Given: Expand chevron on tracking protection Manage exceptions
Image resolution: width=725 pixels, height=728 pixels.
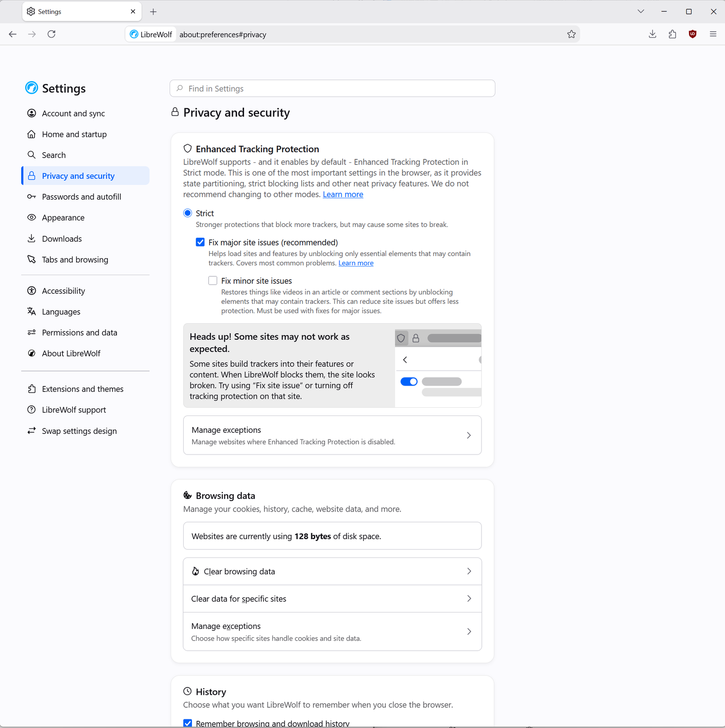Looking at the screenshot, I should point(469,435).
